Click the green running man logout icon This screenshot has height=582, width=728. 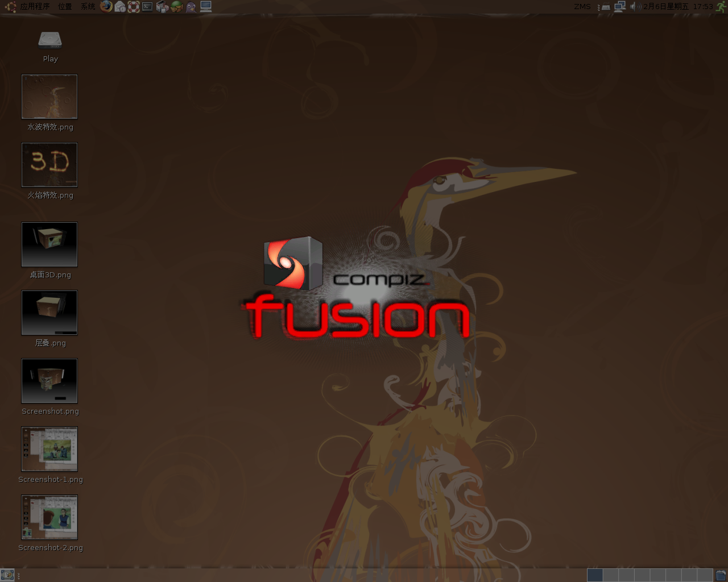tap(721, 7)
